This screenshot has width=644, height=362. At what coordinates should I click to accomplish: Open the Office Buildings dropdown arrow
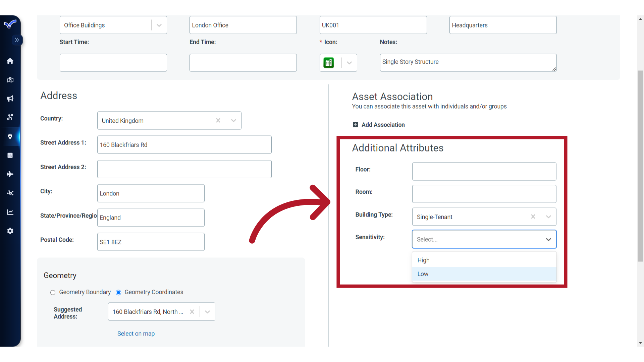point(159,25)
